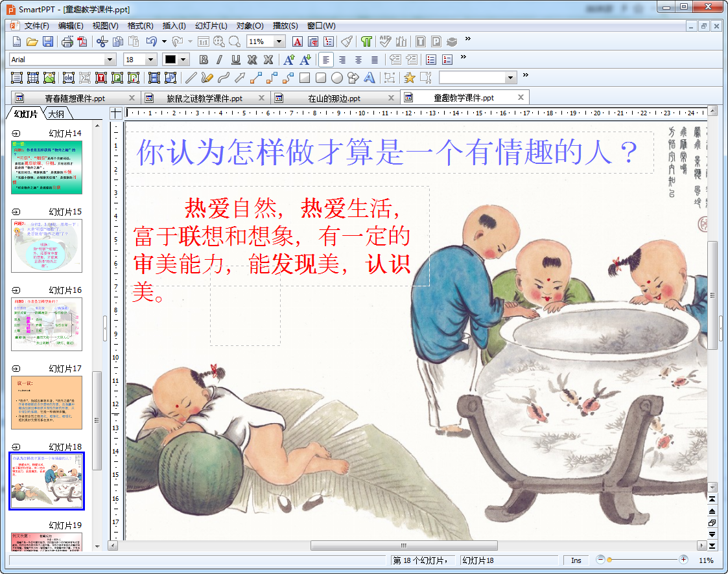Switch to the 大纲 outline tab
The image size is (728, 574).
(x=57, y=113)
